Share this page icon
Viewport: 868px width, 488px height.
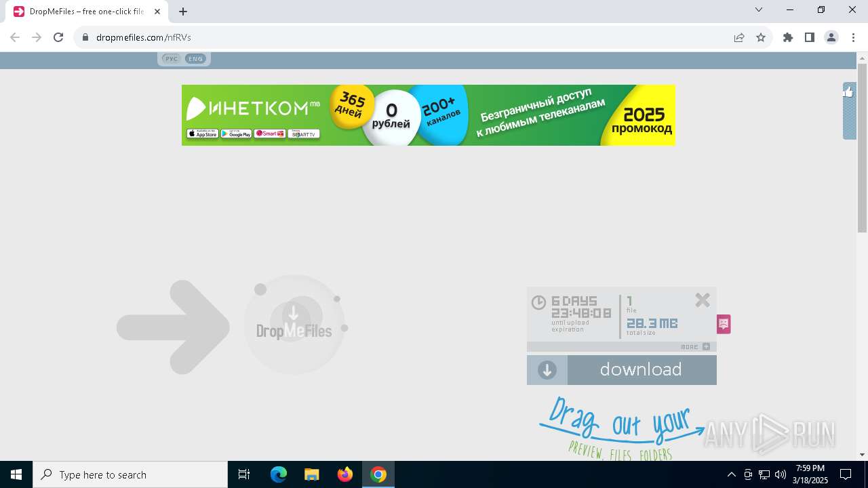point(739,37)
